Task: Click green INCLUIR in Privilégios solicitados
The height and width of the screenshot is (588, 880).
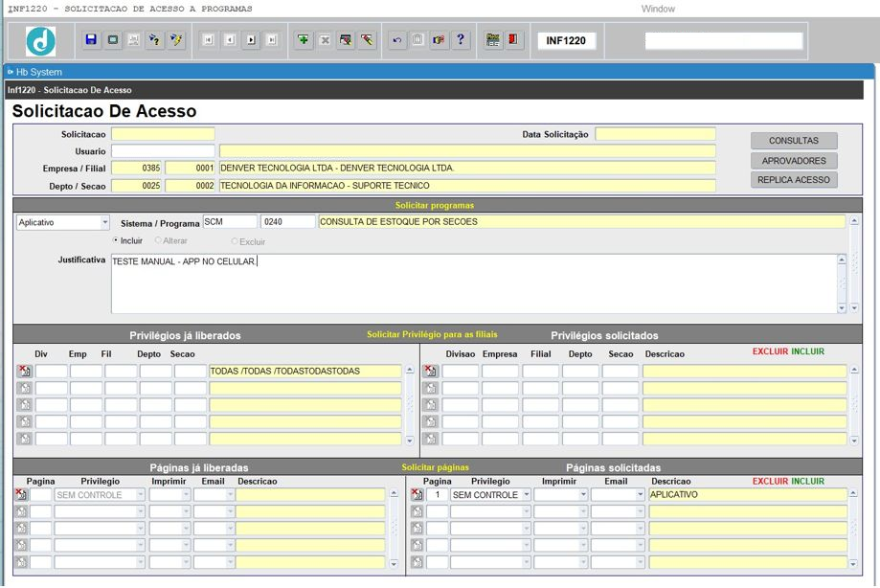Action: (x=807, y=351)
